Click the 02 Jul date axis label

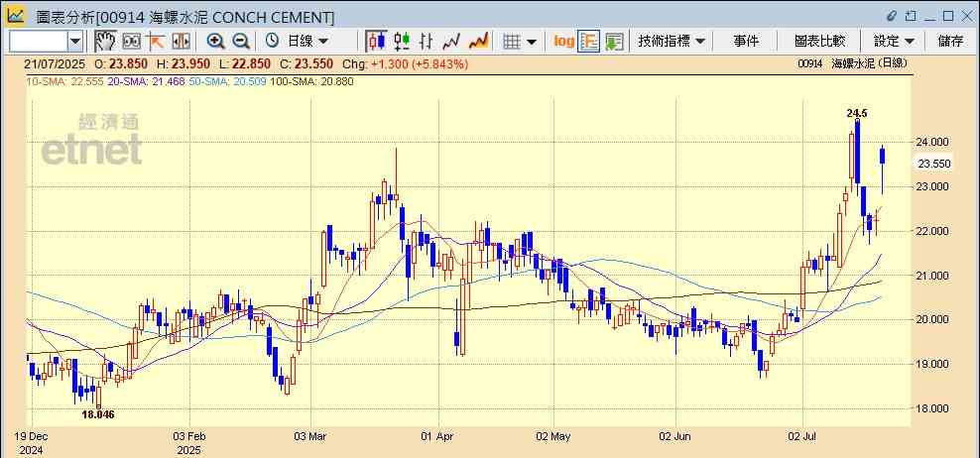[x=803, y=437]
